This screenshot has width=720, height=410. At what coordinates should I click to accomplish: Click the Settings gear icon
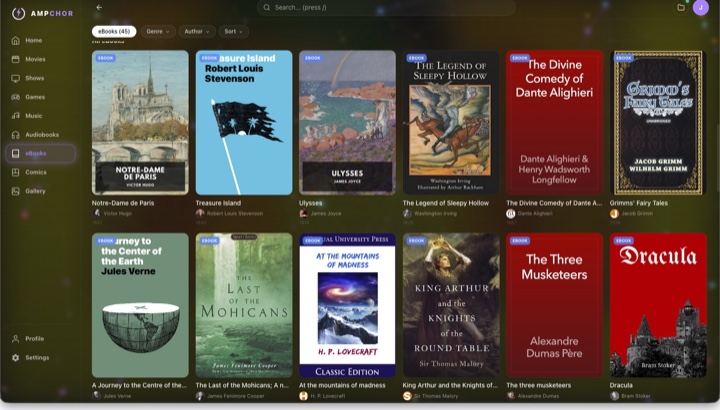[x=16, y=358]
